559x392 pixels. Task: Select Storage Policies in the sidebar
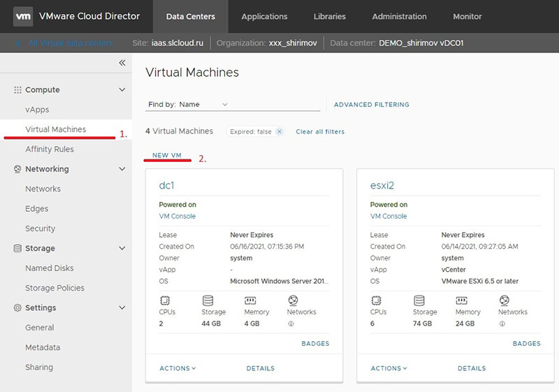tap(55, 288)
